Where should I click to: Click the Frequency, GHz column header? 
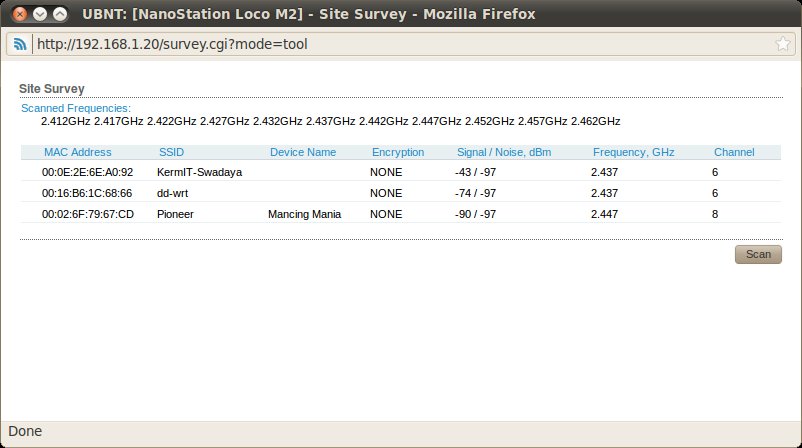[x=634, y=153]
